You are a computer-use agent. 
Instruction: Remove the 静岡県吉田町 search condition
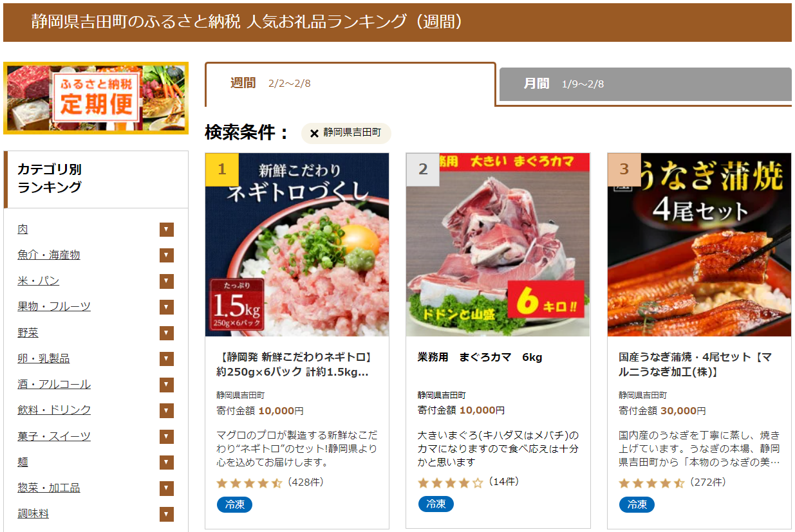pos(314,133)
